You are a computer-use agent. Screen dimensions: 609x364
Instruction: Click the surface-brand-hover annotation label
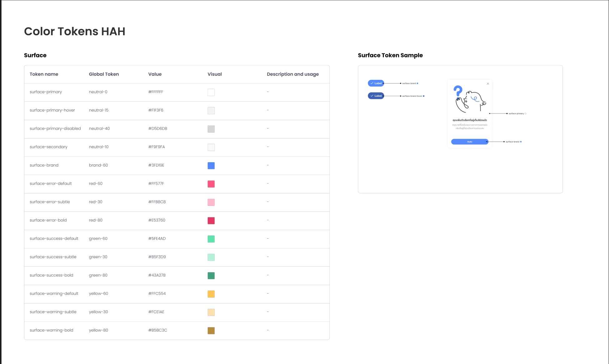point(412,96)
